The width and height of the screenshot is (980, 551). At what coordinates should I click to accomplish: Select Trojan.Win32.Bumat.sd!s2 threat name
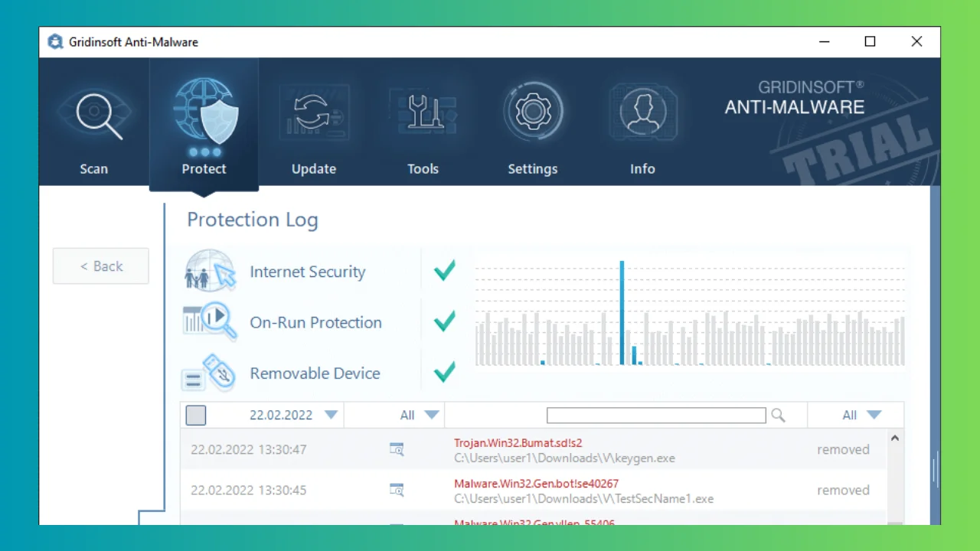click(x=518, y=442)
